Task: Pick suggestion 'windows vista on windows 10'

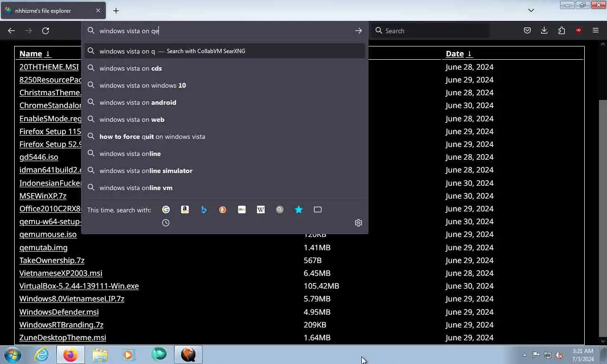Action: coord(225,85)
